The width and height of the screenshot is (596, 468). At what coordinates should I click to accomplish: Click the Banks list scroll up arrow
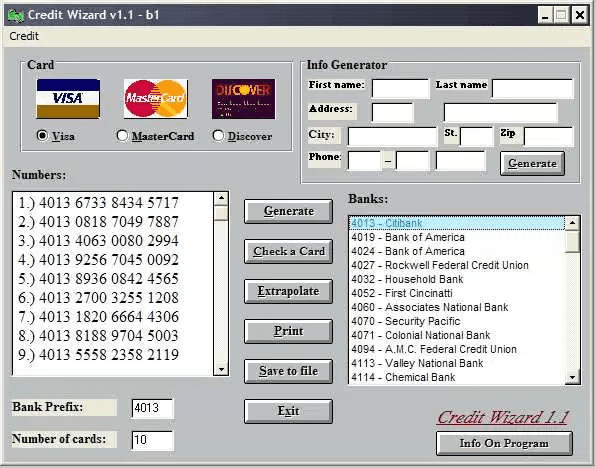[x=572, y=223]
